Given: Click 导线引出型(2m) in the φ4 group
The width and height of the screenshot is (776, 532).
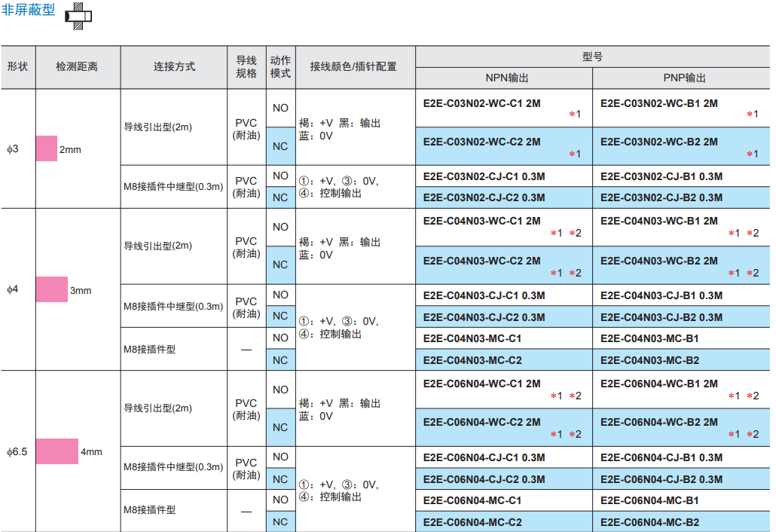Looking at the screenshot, I should click(157, 246).
